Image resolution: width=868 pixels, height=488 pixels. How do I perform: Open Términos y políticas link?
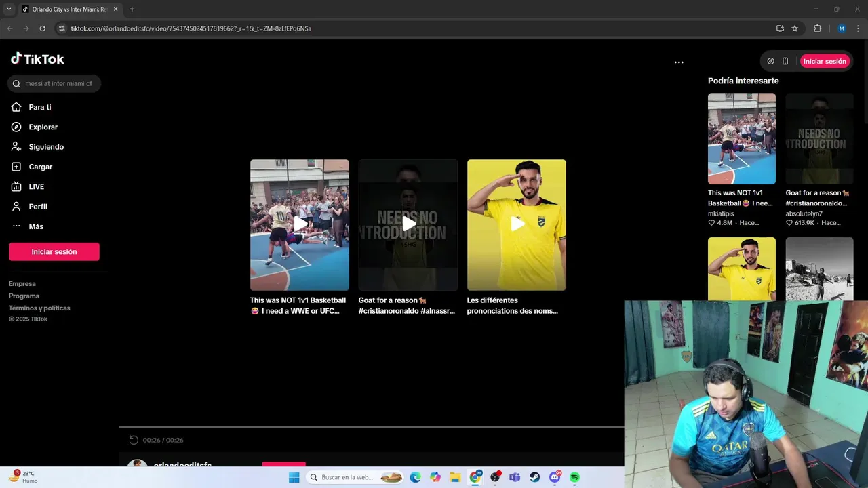pyautogui.click(x=39, y=308)
